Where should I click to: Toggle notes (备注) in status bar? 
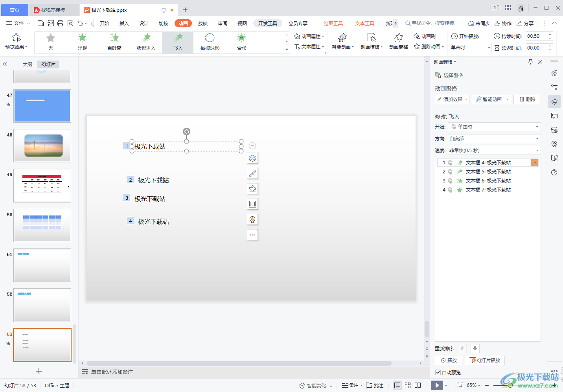pos(352,385)
